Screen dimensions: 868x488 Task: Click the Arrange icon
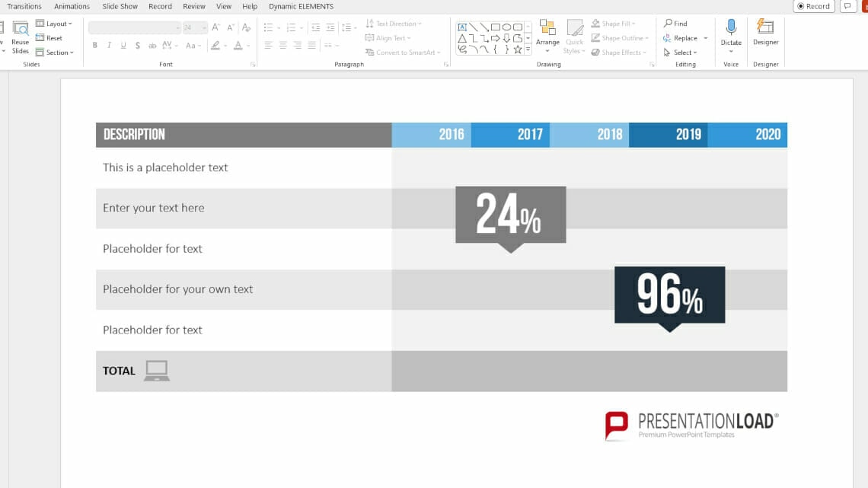(x=547, y=30)
